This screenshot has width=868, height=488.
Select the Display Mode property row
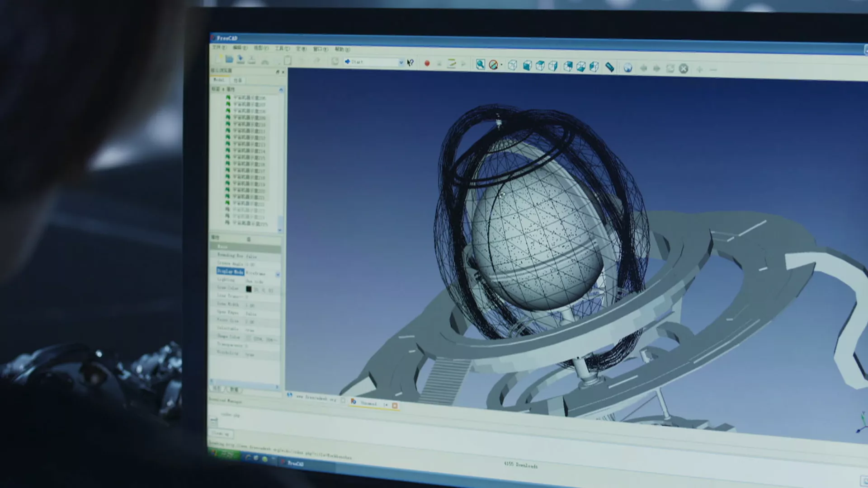[246, 272]
